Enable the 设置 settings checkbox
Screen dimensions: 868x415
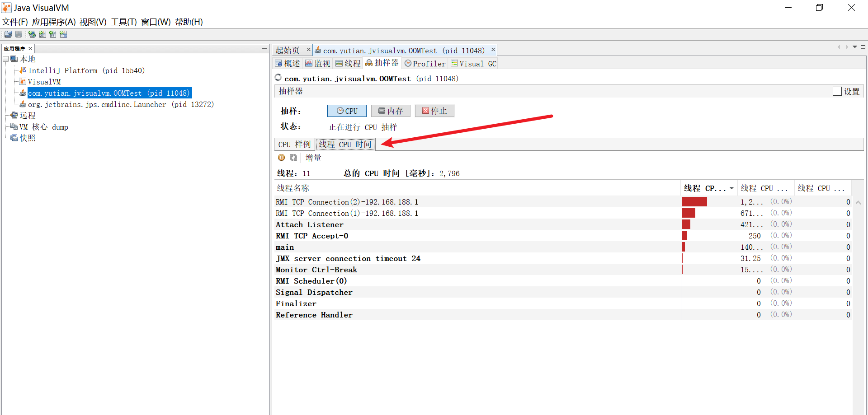[x=837, y=91]
